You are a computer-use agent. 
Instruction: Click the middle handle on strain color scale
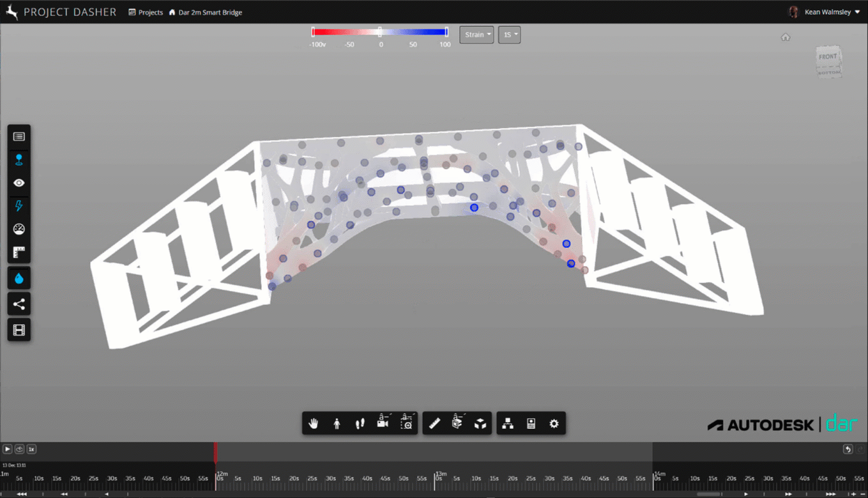[x=380, y=32]
